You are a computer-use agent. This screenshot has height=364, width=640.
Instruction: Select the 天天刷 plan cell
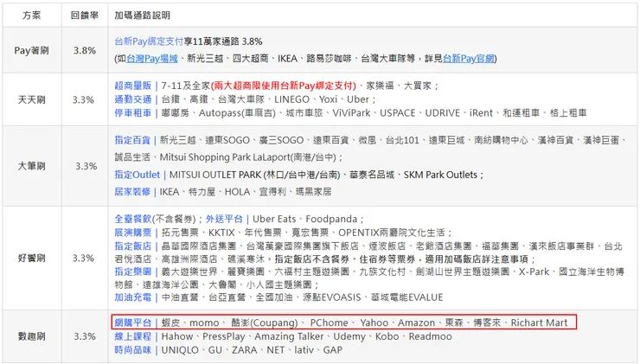point(31,99)
